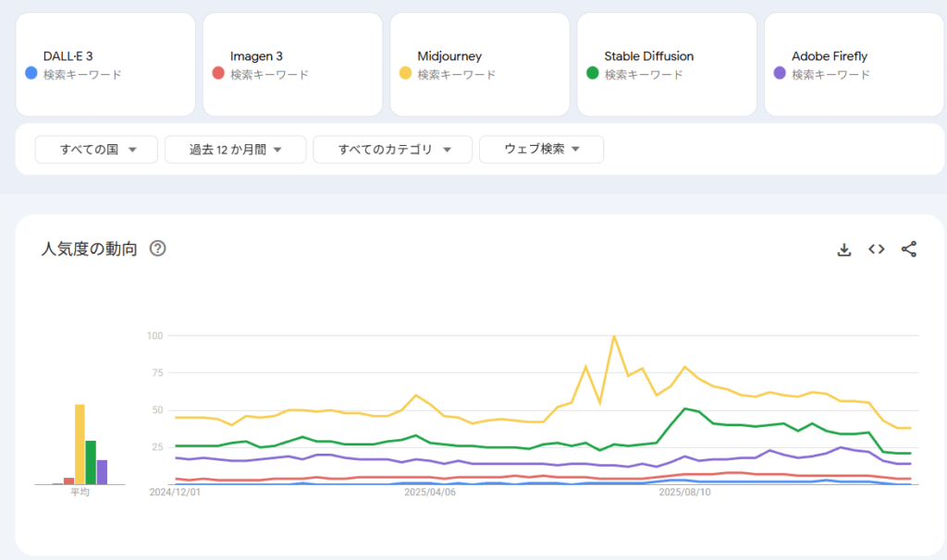Click the red Imagen 3 color dot
Image resolution: width=947 pixels, height=560 pixels.
[x=218, y=73]
